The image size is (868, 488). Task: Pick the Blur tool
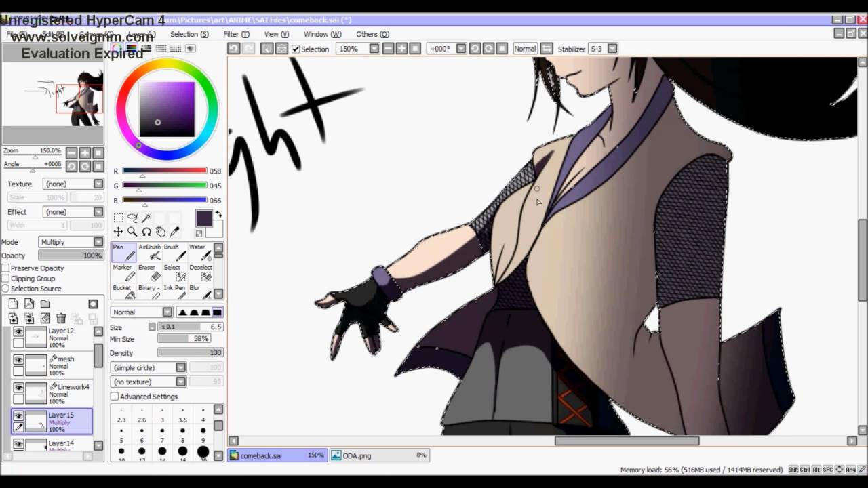[199, 292]
